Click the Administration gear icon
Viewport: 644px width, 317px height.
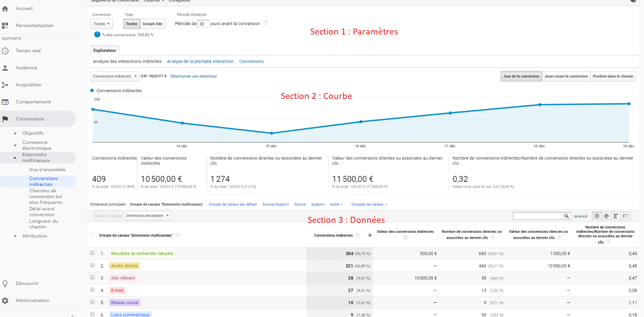click(x=5, y=301)
